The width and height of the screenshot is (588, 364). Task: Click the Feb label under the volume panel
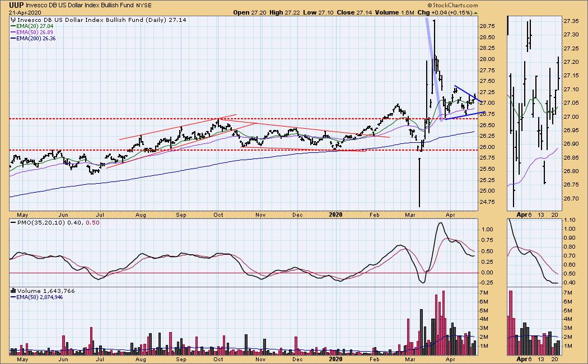coord(374,360)
